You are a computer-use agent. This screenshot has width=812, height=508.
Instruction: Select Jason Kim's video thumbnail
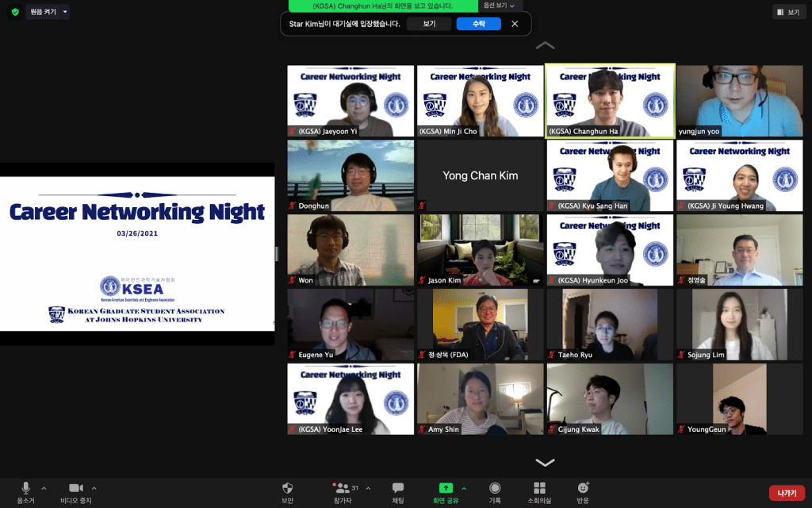480,249
